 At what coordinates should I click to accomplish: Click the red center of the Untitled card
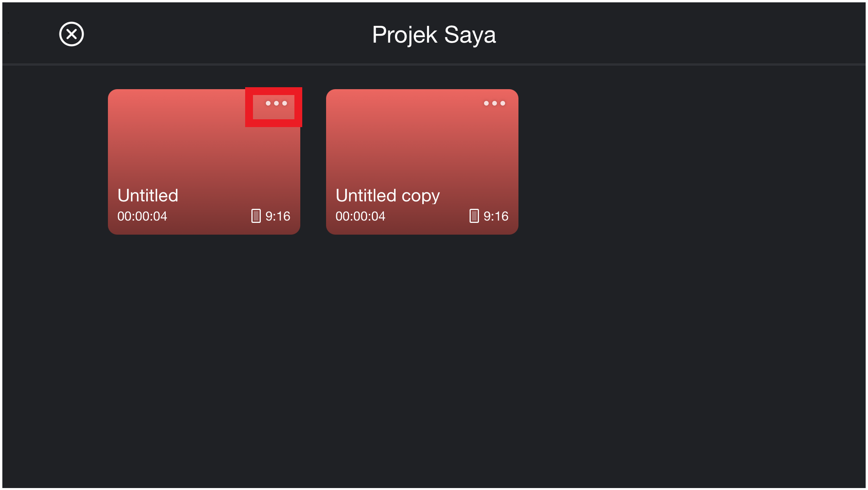point(204,156)
